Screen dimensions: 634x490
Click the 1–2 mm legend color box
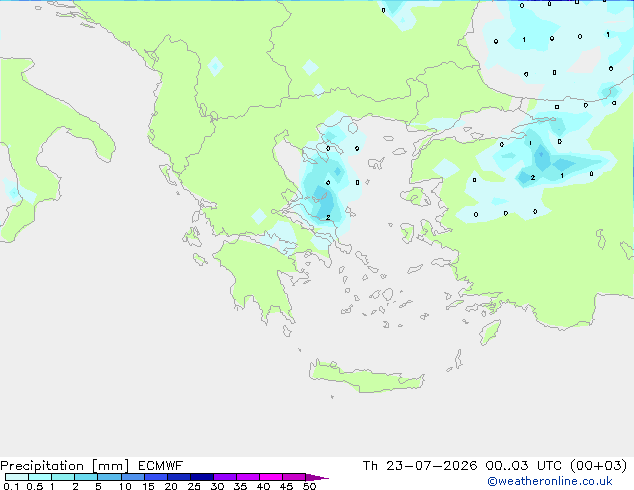pos(63,477)
